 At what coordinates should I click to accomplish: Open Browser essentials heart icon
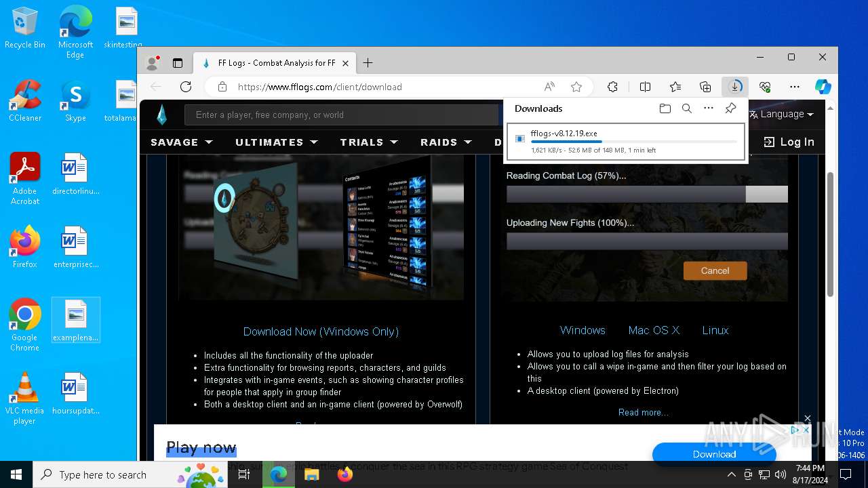tap(765, 87)
